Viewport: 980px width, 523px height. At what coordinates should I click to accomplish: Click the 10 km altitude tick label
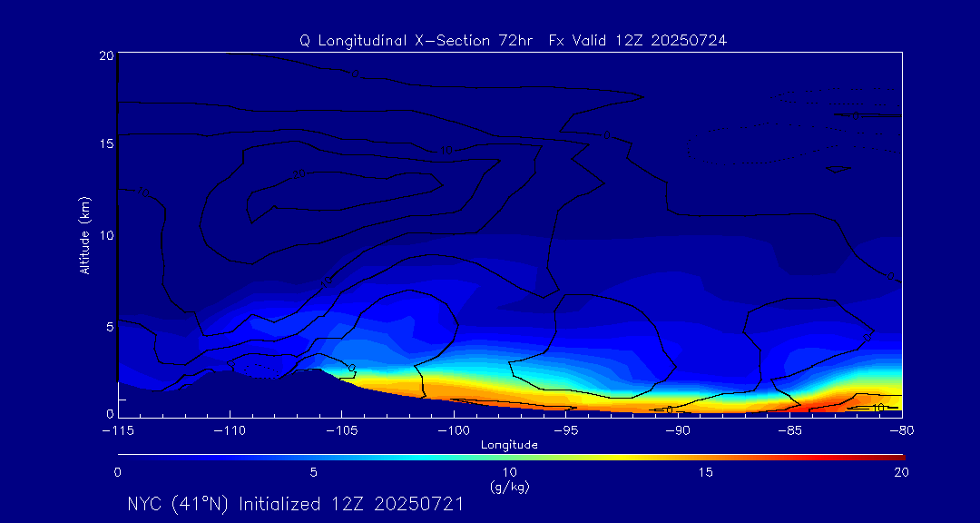click(104, 235)
